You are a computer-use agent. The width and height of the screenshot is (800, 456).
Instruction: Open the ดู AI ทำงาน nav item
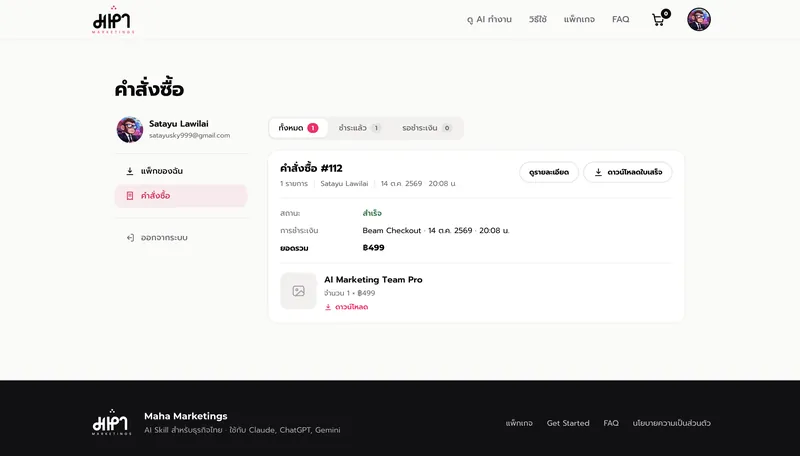click(489, 19)
